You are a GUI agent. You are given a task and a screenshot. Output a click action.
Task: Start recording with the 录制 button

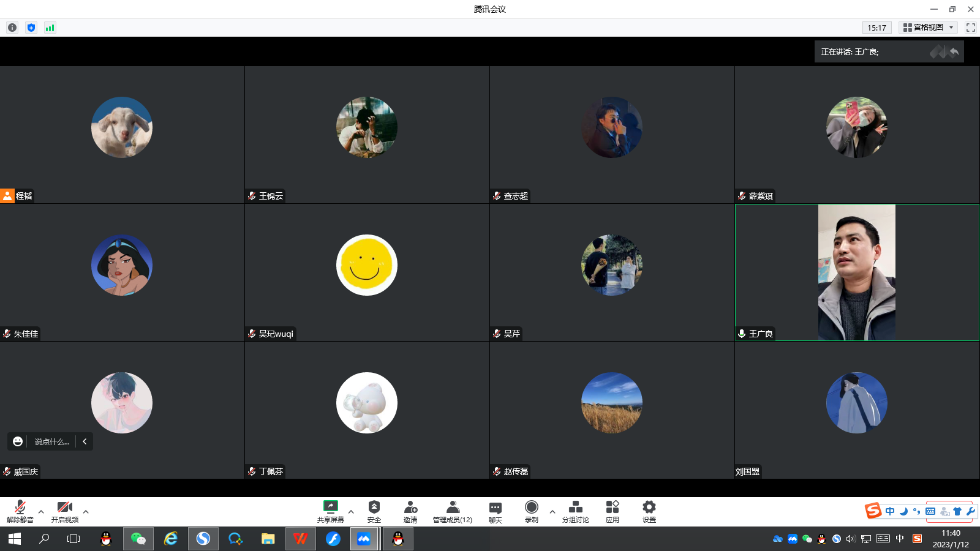(x=531, y=511)
